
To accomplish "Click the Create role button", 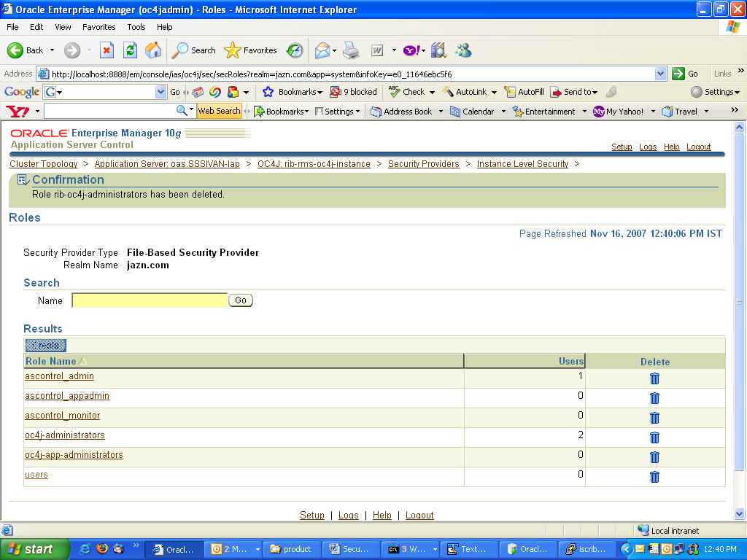I will (x=46, y=345).
